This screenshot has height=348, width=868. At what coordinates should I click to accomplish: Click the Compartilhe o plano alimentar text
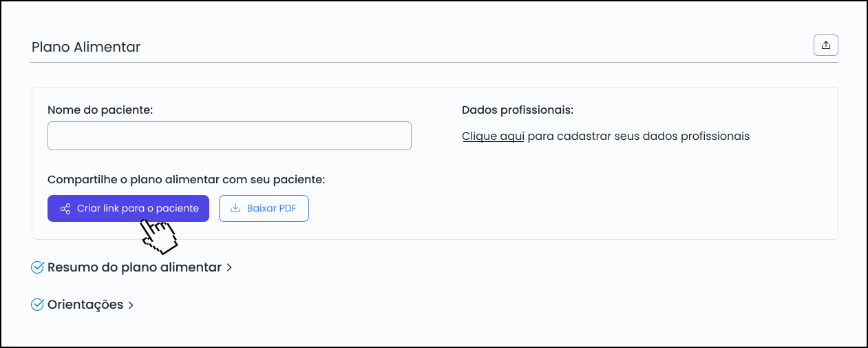point(186,179)
